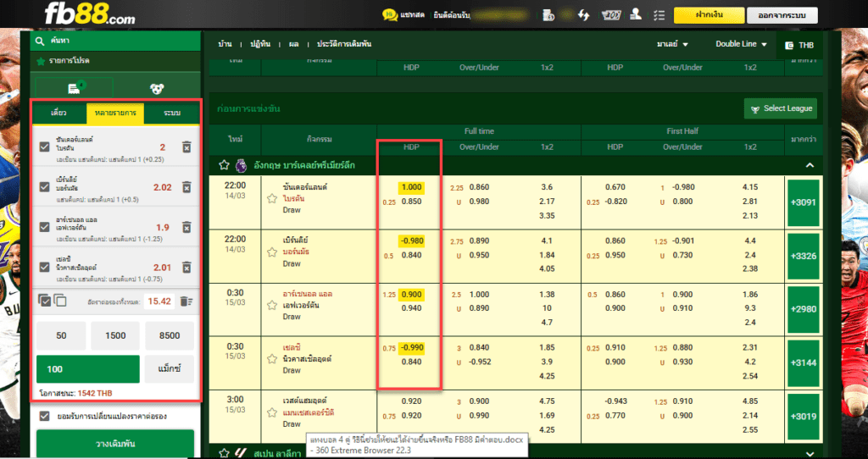Open the ปฏิทิน calendar menu item
Image resolution: width=868 pixels, height=459 pixels.
tap(259, 44)
